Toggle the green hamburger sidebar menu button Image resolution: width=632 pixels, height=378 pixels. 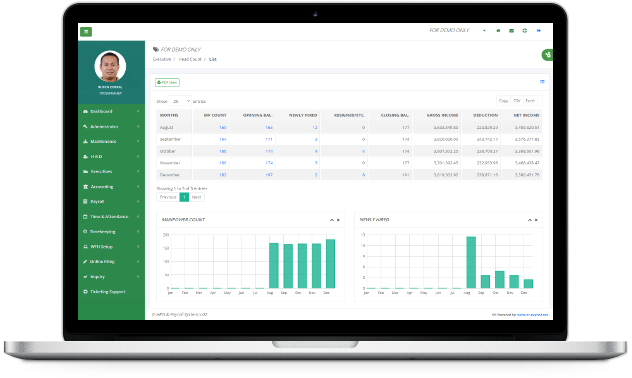coord(86,31)
